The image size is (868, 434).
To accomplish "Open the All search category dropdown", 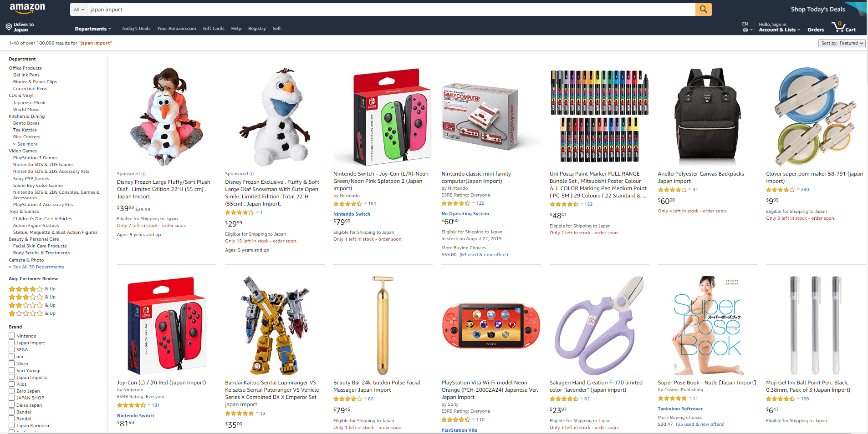I will (78, 10).
